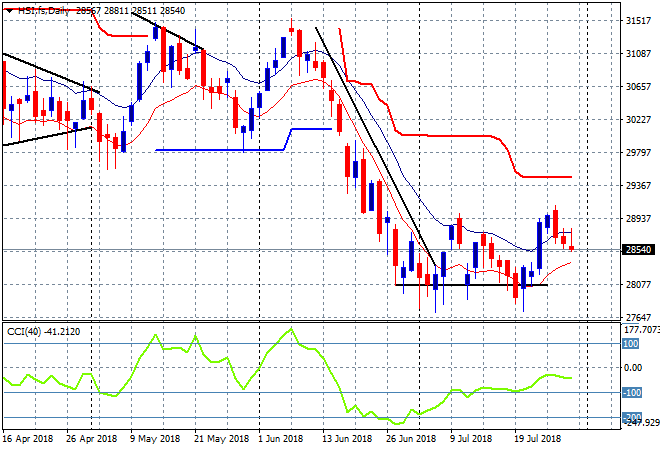Click the 29797 price axis label
Screen dimensions: 660x450
(638, 152)
